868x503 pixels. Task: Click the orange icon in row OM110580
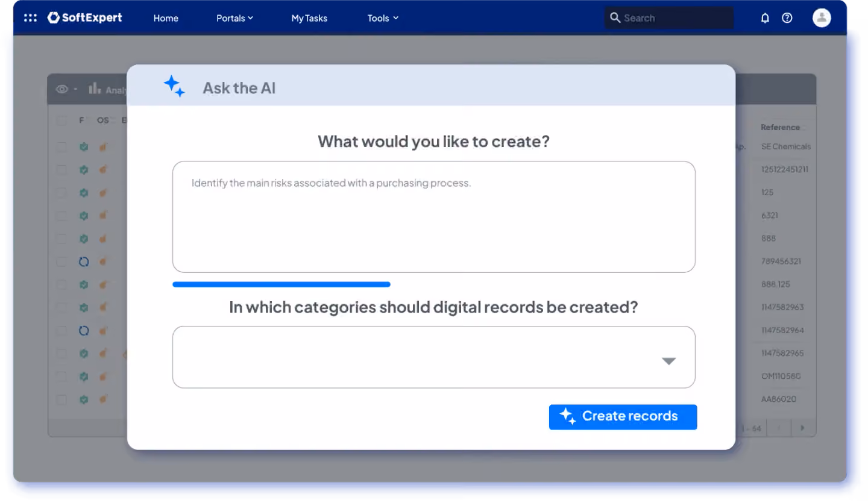coord(103,376)
